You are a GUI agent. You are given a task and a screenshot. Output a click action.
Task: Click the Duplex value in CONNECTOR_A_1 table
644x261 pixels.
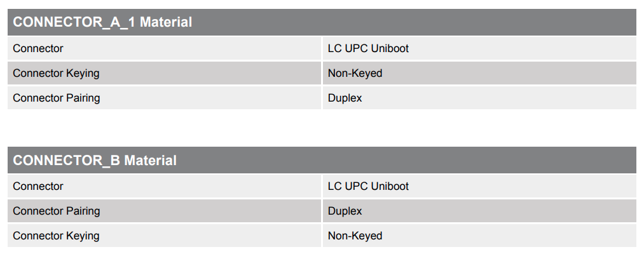345,98
